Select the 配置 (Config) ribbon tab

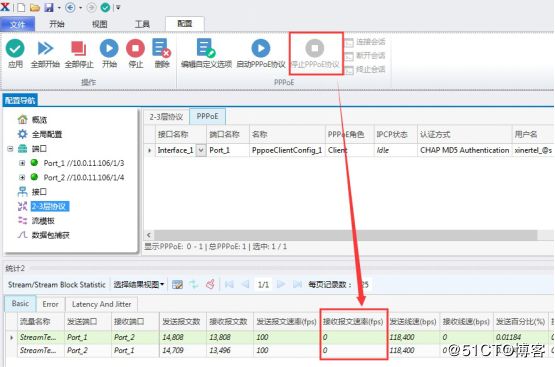[185, 24]
